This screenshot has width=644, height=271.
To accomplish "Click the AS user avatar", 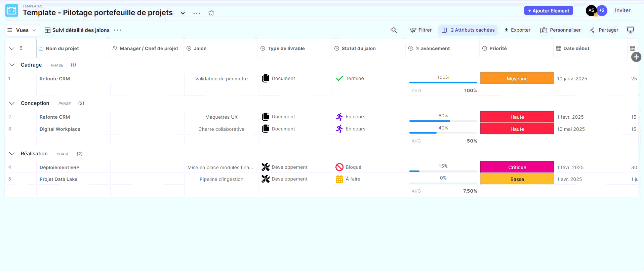I will coord(591,10).
